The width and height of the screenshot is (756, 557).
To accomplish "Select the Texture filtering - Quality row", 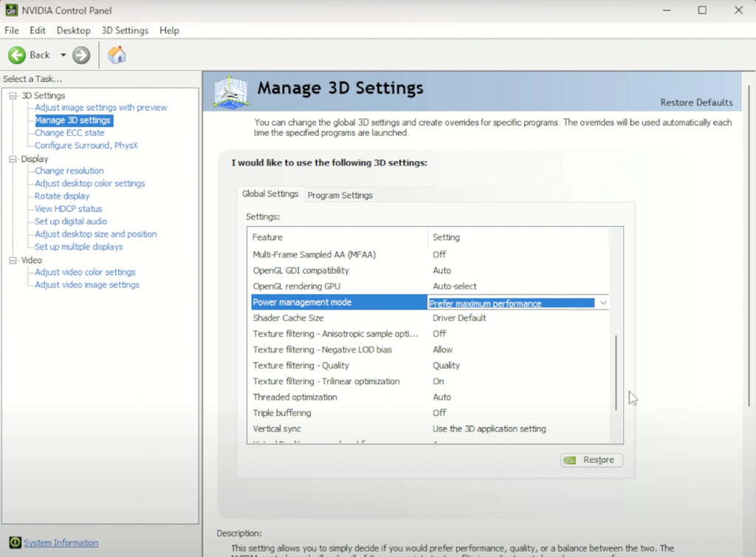I will tap(430, 366).
